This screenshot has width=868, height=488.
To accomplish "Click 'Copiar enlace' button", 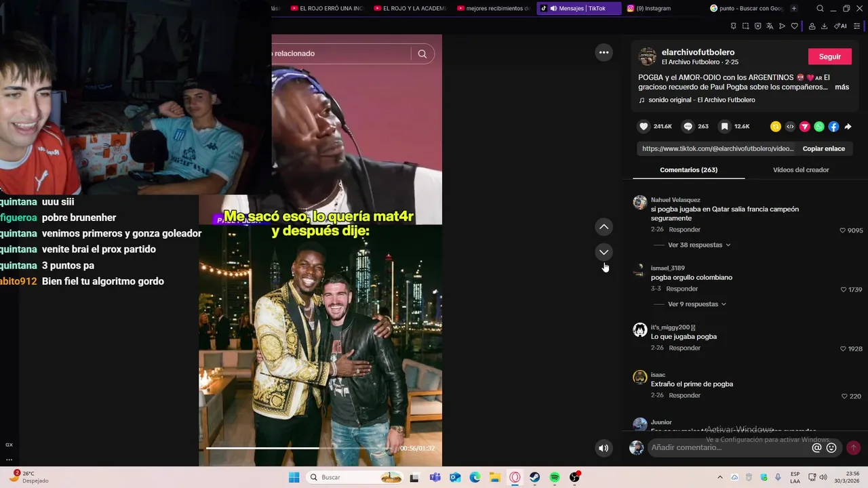I will [823, 148].
